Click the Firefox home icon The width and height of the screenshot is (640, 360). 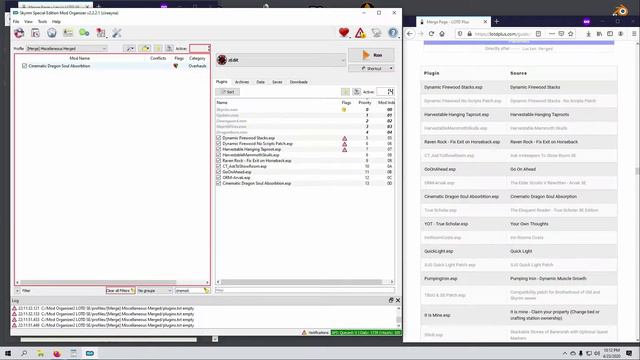pos(442,34)
